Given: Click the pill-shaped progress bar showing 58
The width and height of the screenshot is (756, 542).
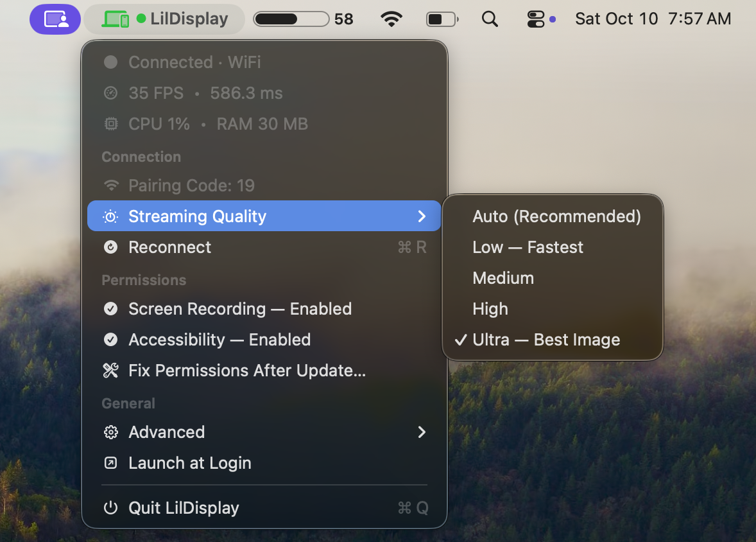Looking at the screenshot, I should (291, 19).
